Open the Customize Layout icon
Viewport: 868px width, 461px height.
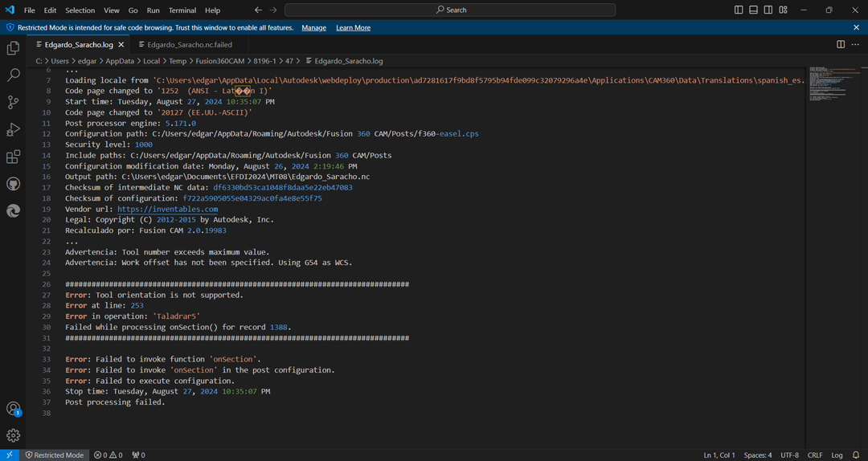coord(784,10)
